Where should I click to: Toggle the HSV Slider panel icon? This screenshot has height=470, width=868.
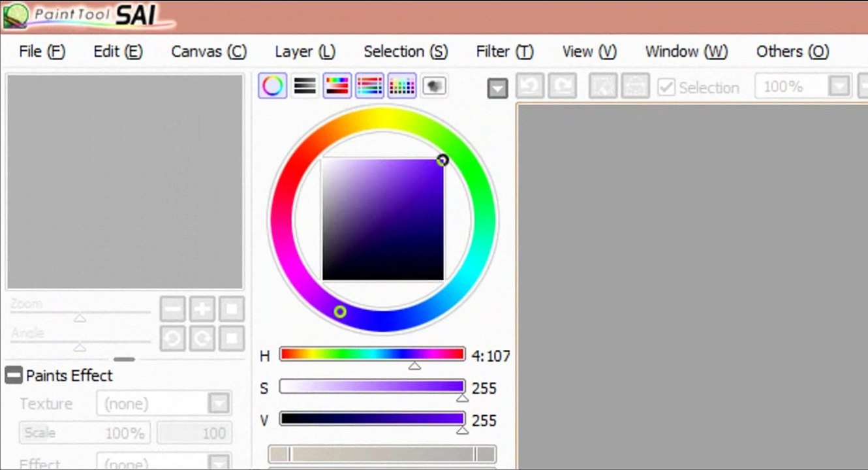pyautogui.click(x=337, y=86)
